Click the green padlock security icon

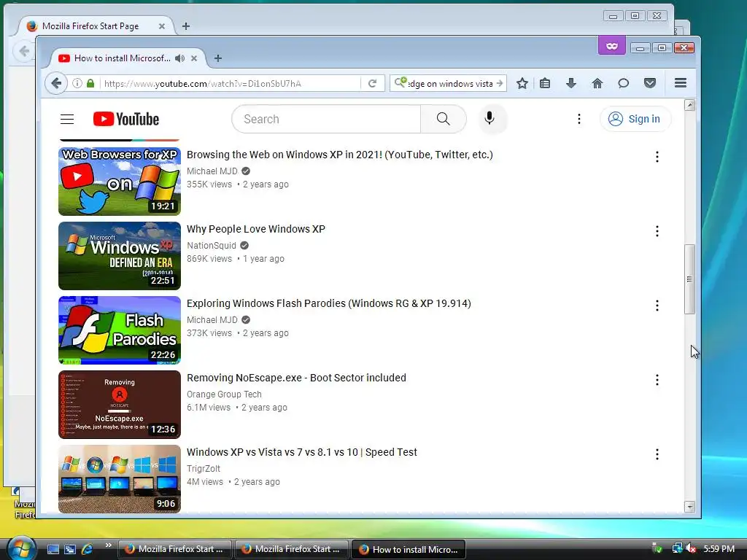pyautogui.click(x=90, y=84)
